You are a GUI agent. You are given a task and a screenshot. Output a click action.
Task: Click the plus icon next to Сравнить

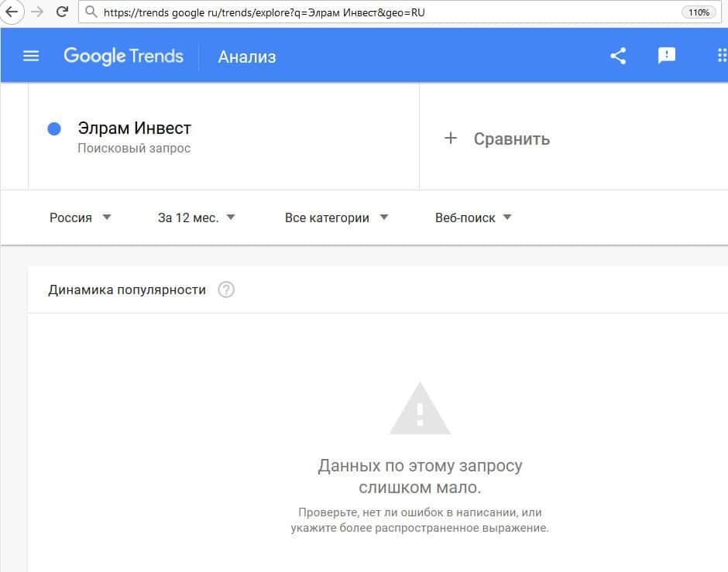pyautogui.click(x=451, y=139)
